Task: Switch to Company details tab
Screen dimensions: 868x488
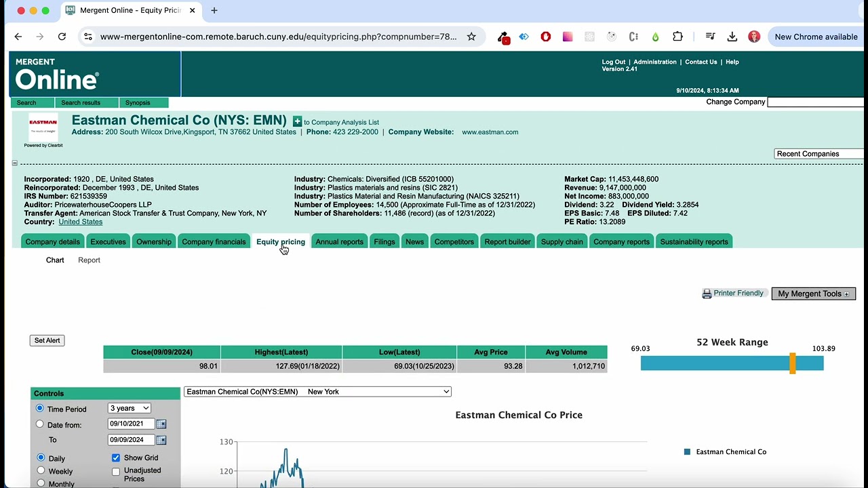Action: point(52,241)
